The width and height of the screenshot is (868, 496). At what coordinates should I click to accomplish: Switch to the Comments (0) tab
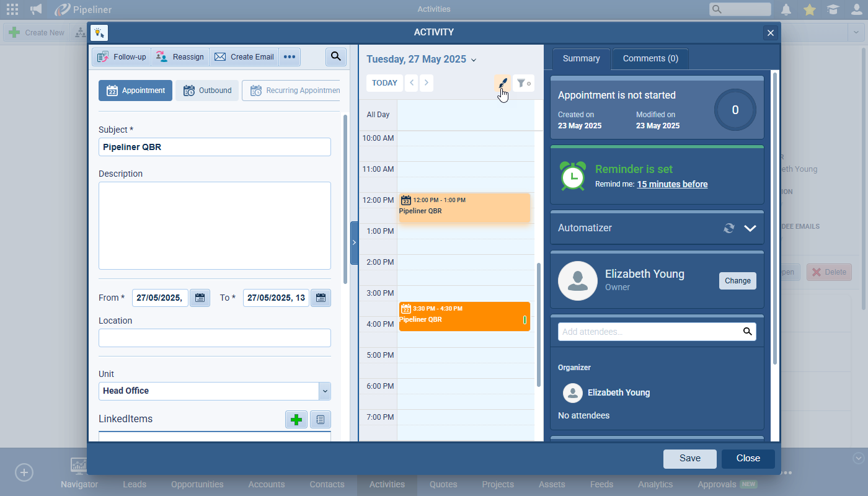click(x=650, y=59)
